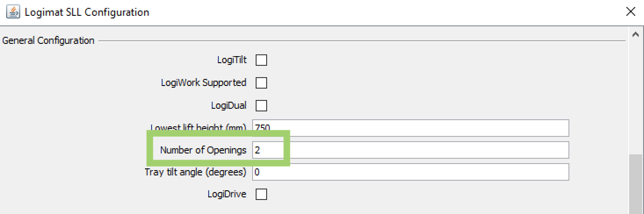Click the Number of Openings label
This screenshot has height=214, width=644.
pos(203,150)
